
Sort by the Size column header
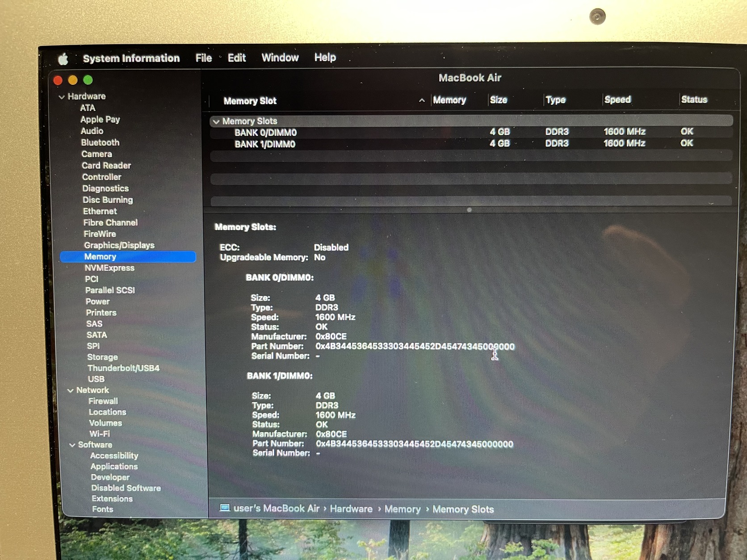pos(499,100)
